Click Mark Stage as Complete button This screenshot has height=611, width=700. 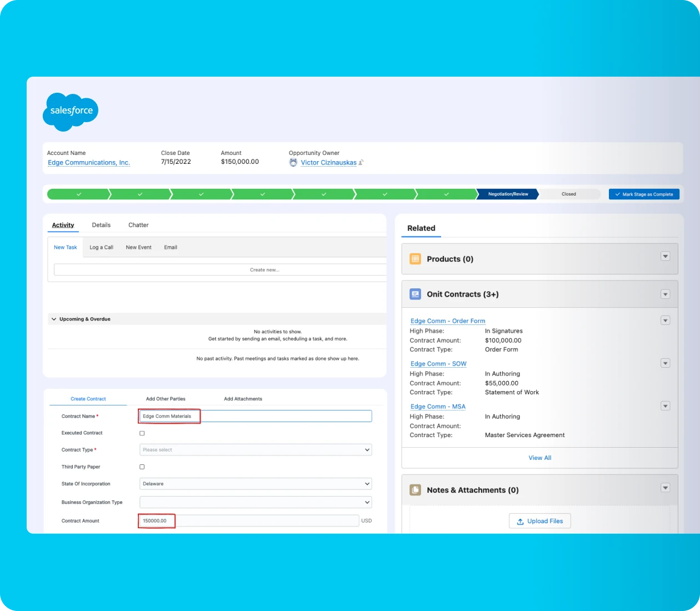644,194
